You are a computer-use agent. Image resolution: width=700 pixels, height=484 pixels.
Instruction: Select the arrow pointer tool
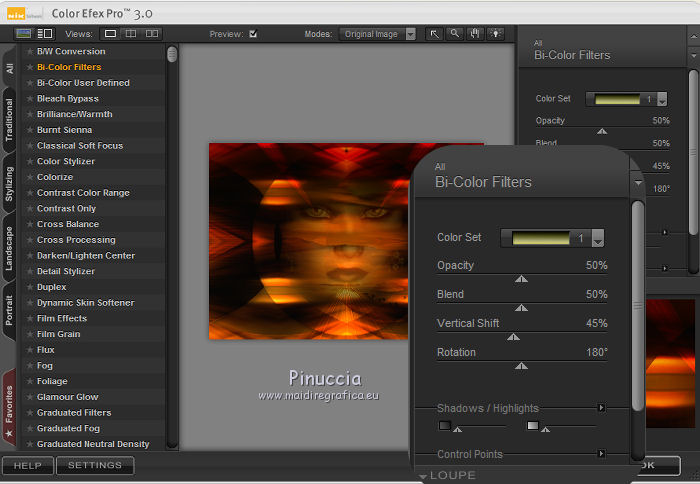pyautogui.click(x=435, y=33)
